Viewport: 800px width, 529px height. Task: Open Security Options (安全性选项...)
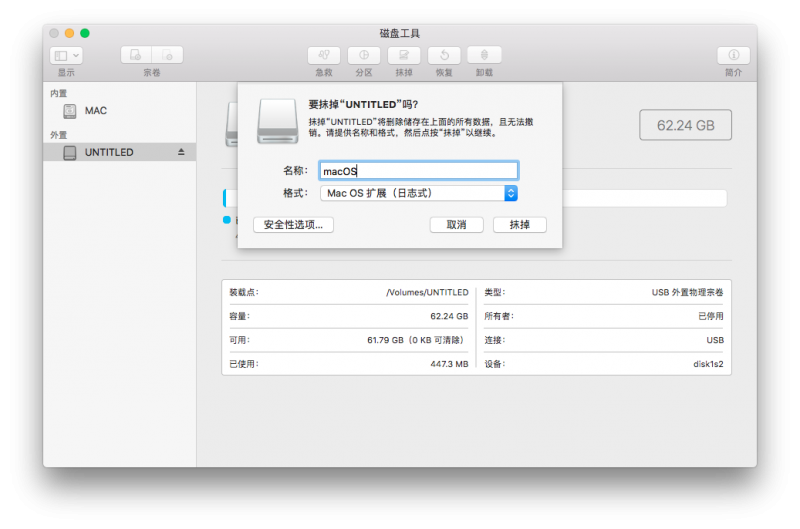click(x=293, y=224)
